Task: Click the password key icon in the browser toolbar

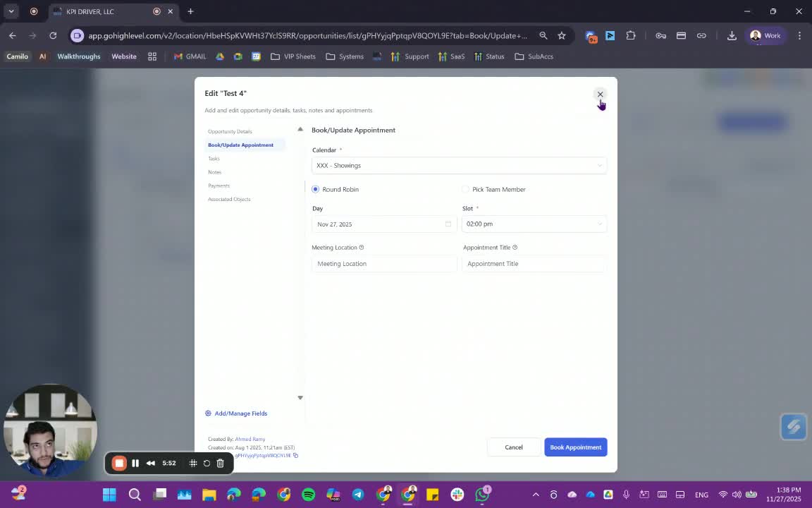Action: tap(660, 35)
